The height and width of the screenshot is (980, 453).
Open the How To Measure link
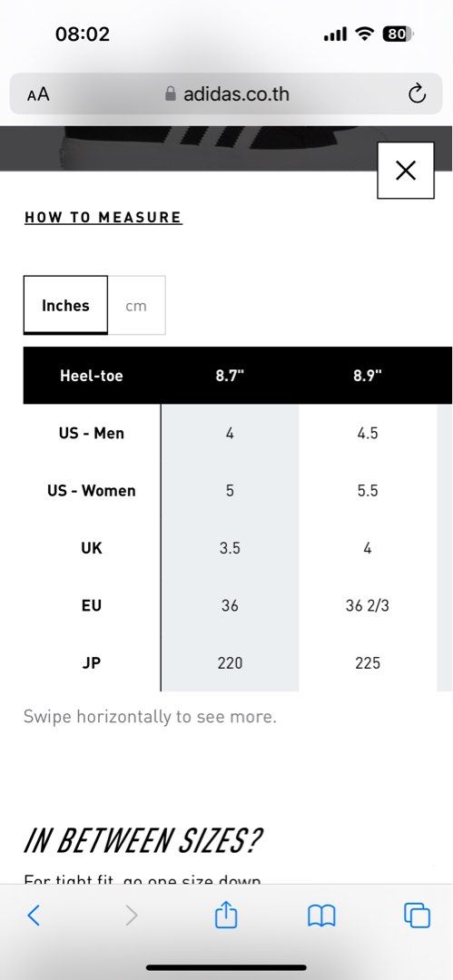103,218
